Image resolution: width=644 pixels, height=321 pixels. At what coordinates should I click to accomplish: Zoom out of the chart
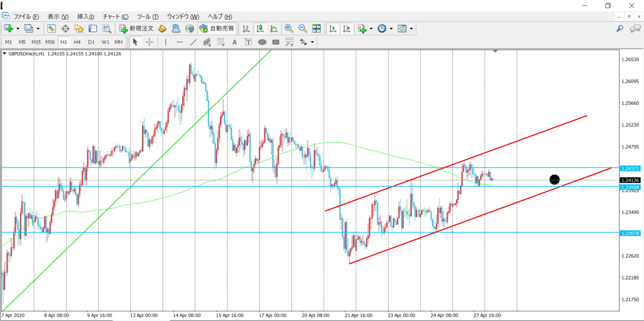(x=302, y=28)
